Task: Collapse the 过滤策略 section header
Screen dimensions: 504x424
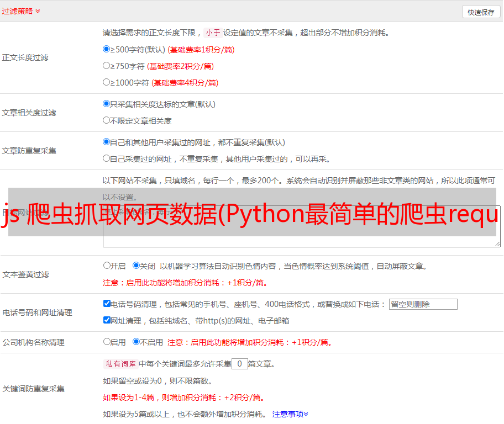Action: (x=21, y=11)
